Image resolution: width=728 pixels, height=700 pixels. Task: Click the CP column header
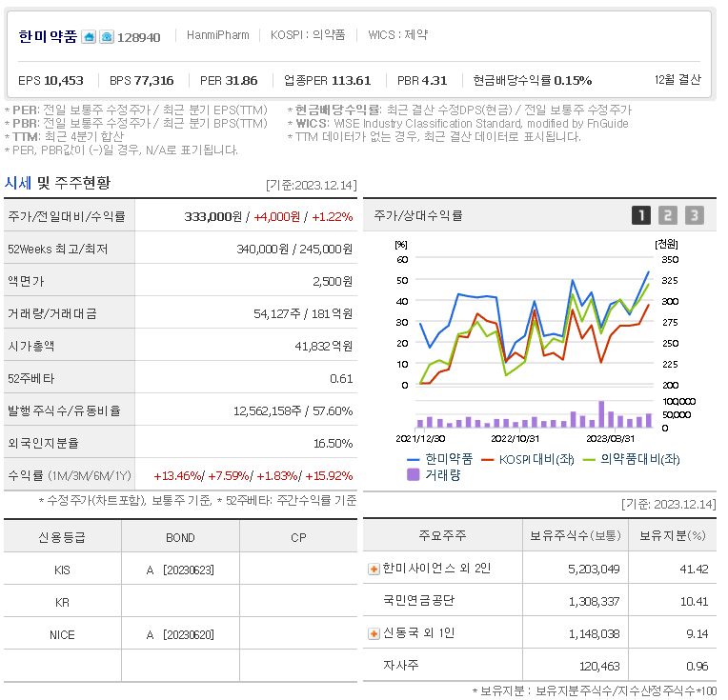click(298, 537)
